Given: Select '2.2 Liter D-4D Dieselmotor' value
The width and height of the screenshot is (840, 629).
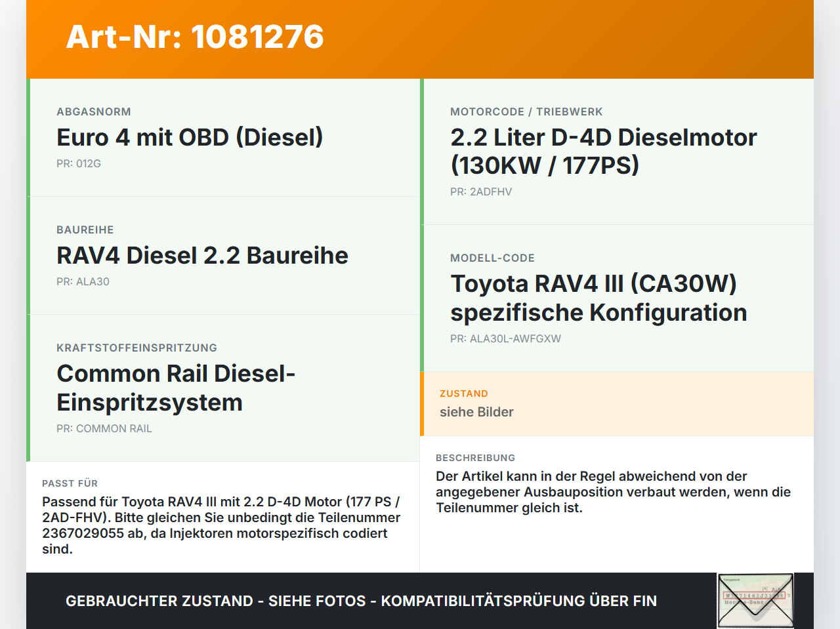Looking at the screenshot, I should [604, 152].
